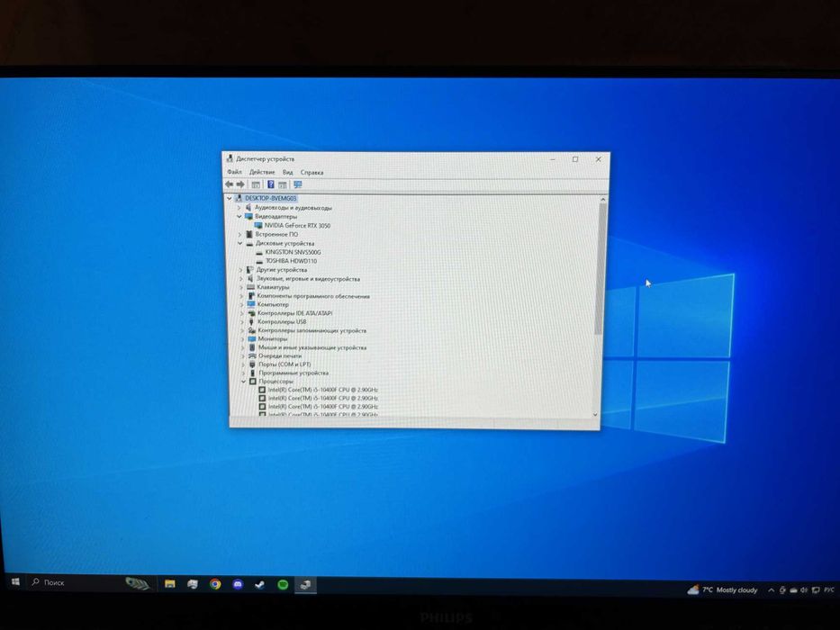
Task: Click the scroll-up arrow of device tree
Action: click(602, 199)
